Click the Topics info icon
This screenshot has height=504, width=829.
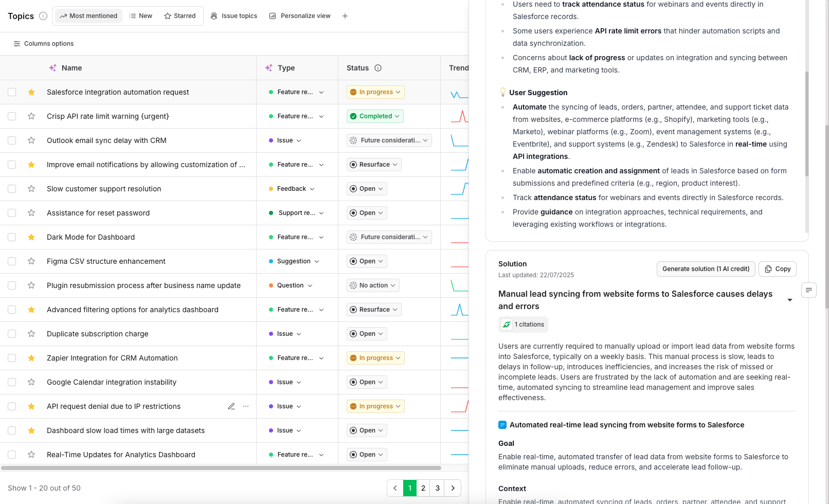click(x=43, y=16)
